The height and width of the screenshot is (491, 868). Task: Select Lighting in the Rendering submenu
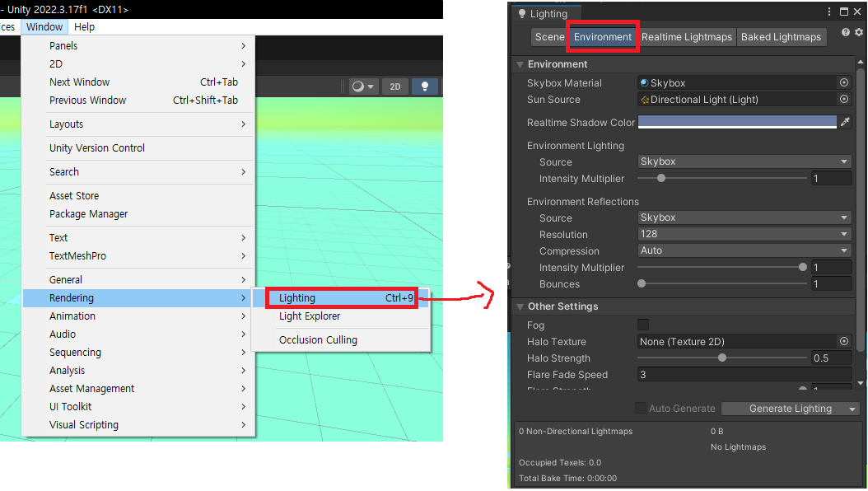(x=341, y=297)
